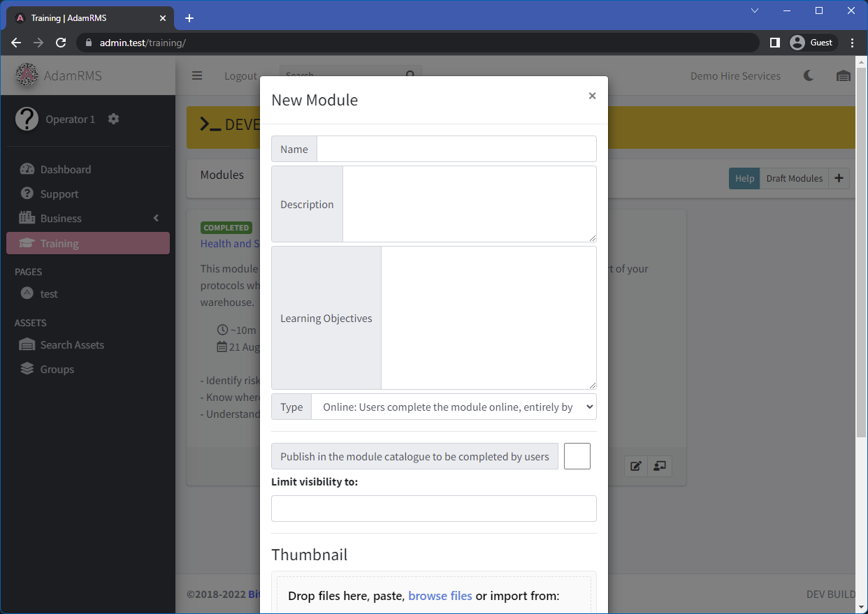Image resolution: width=868 pixels, height=614 pixels.
Task: Click the page vertical scrollbar
Action: pyautogui.click(x=861, y=279)
